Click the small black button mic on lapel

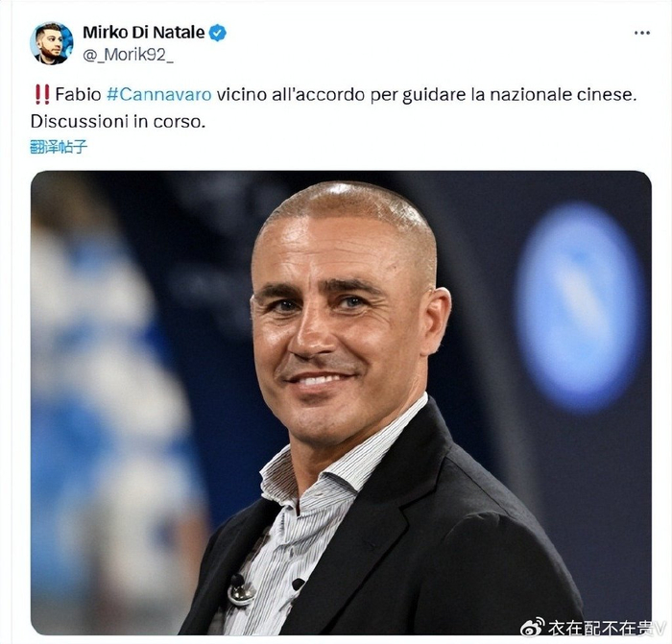pos(298,584)
